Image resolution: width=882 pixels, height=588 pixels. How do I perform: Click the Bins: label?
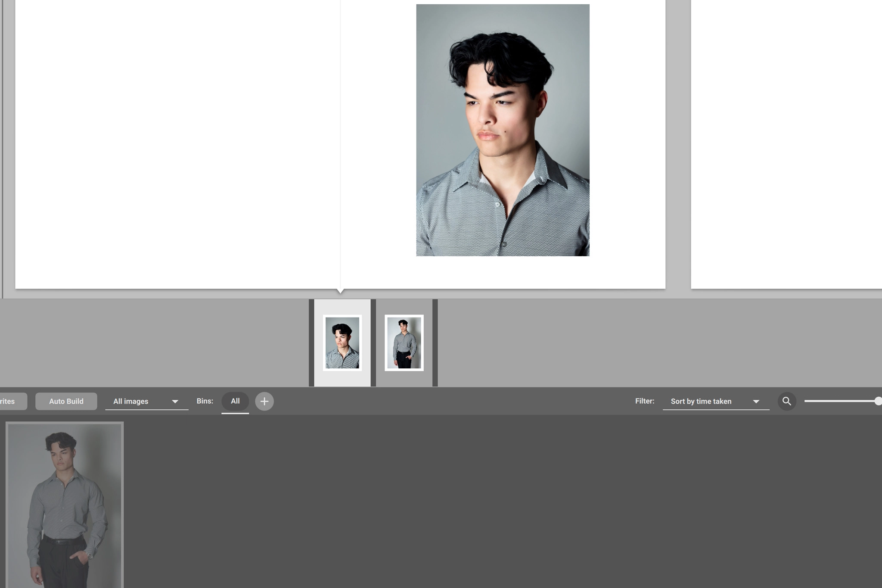pyautogui.click(x=205, y=401)
